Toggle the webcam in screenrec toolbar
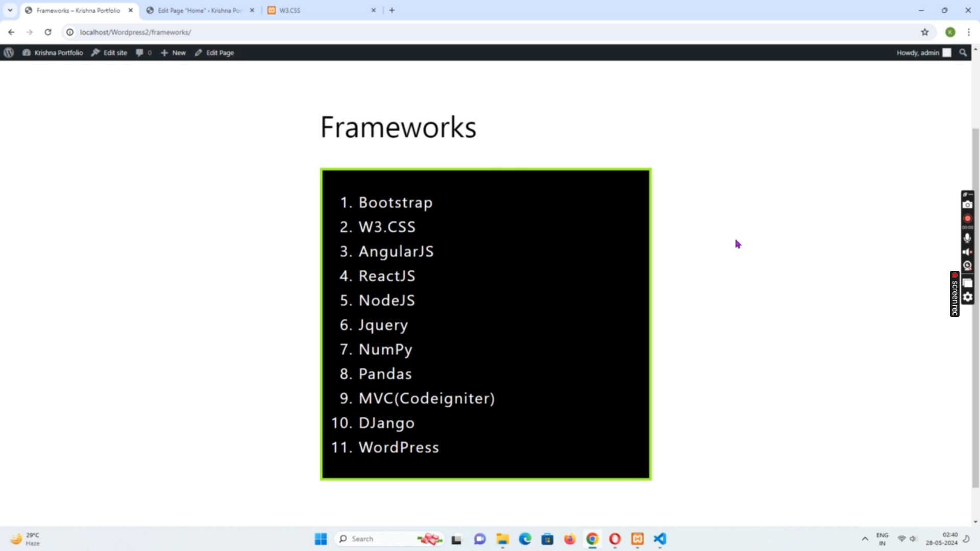The width and height of the screenshot is (980, 551). pyautogui.click(x=967, y=265)
